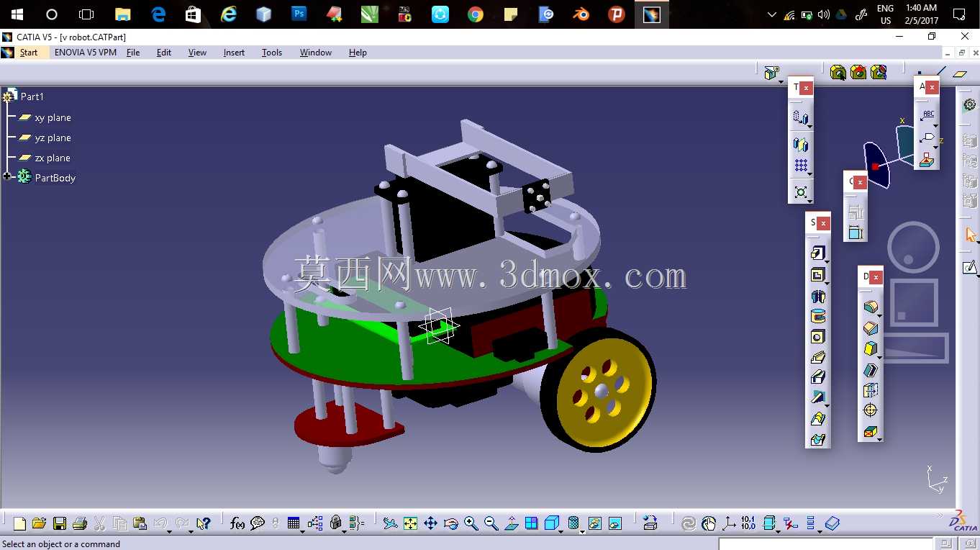Select the Chamfer tool
Viewport: 980px width, 550px height.
871,329
